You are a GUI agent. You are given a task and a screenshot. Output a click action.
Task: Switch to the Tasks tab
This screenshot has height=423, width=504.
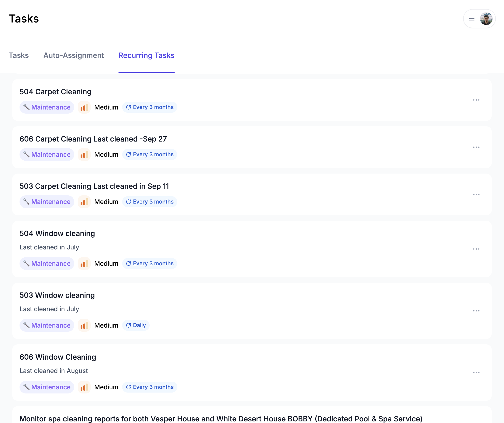coord(19,55)
